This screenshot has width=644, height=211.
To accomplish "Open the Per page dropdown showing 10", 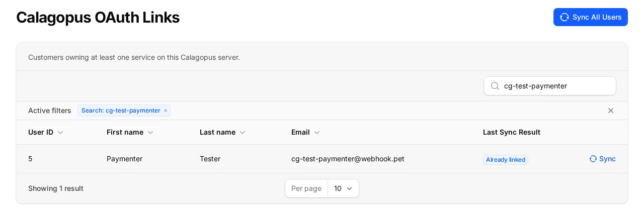I will pos(344,188).
